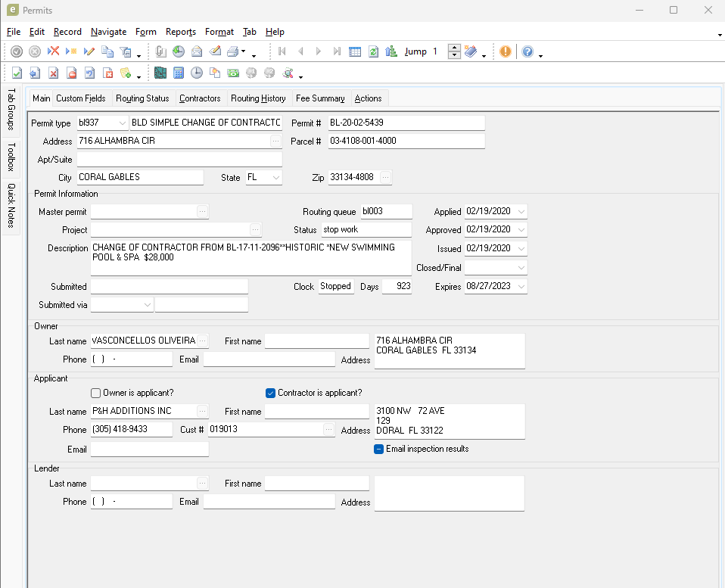This screenshot has width=725, height=588.
Task: Click the ellipsis button beside Address field
Action: point(275,141)
